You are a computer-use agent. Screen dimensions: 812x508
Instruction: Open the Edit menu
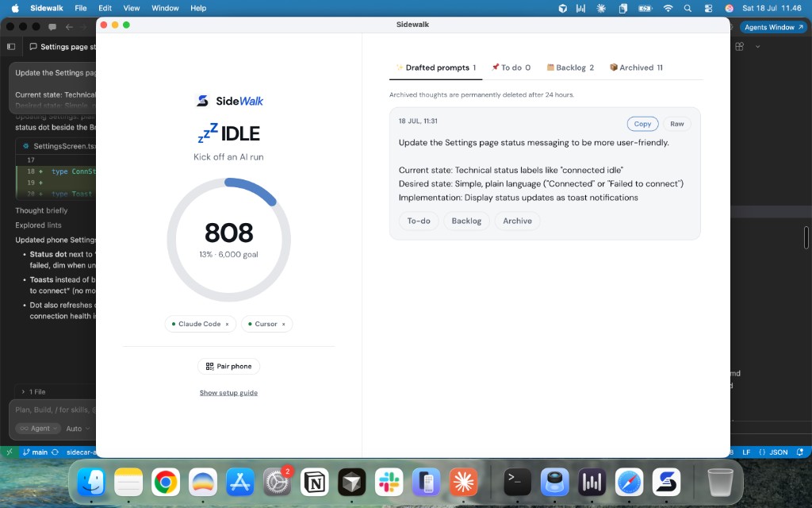[x=105, y=8]
